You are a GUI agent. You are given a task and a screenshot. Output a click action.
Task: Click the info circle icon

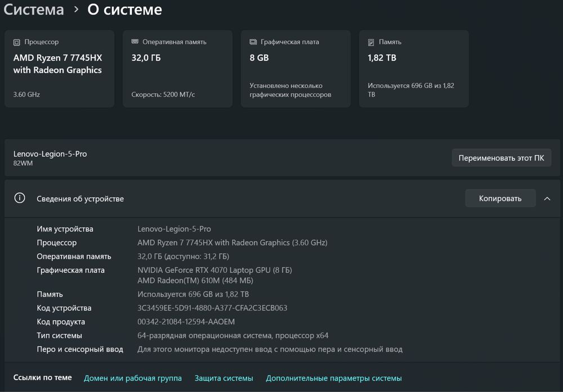click(20, 198)
